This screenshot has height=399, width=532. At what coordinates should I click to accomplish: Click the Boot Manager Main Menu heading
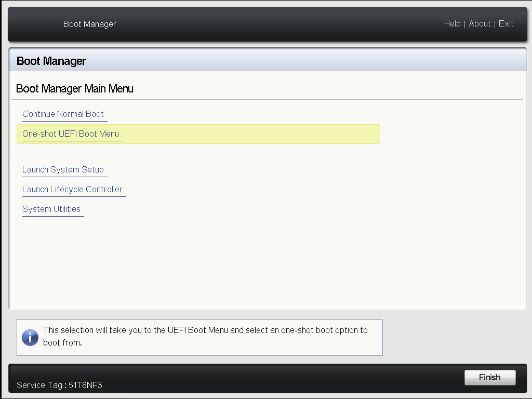(x=75, y=88)
